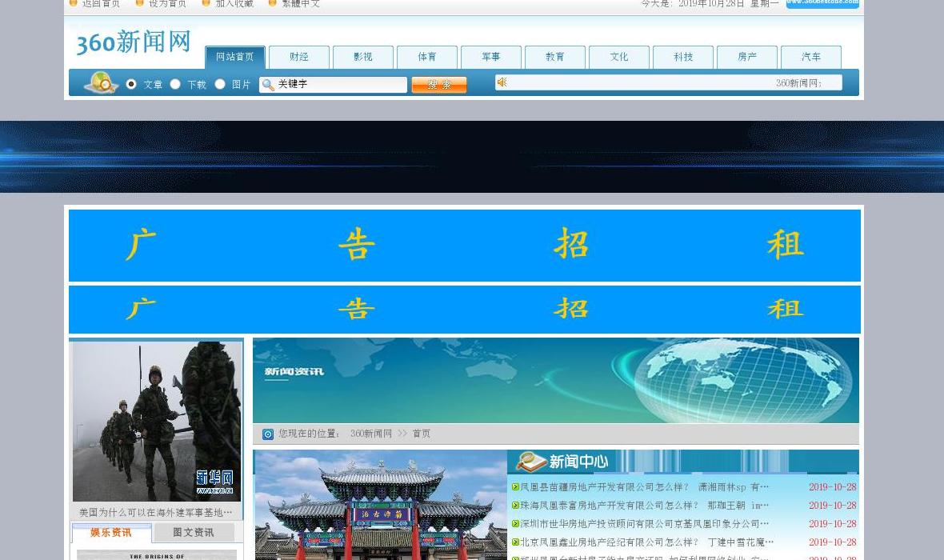Open the 体育 tab
Viewport: 944px width, 560px height.
click(x=427, y=58)
